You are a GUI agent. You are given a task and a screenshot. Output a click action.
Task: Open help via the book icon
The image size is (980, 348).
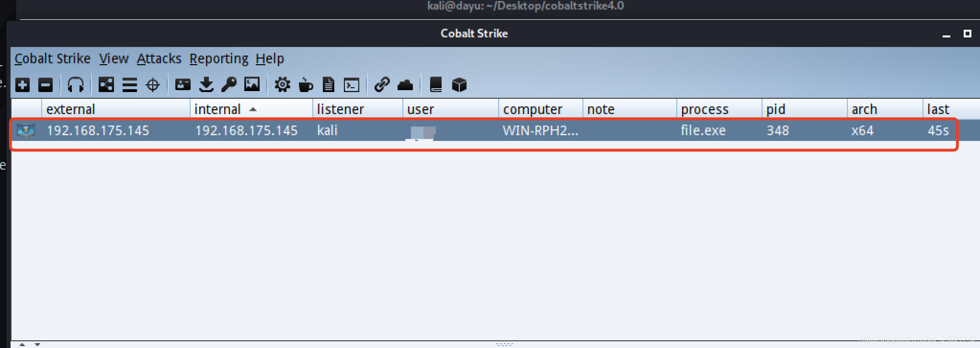[x=436, y=85]
